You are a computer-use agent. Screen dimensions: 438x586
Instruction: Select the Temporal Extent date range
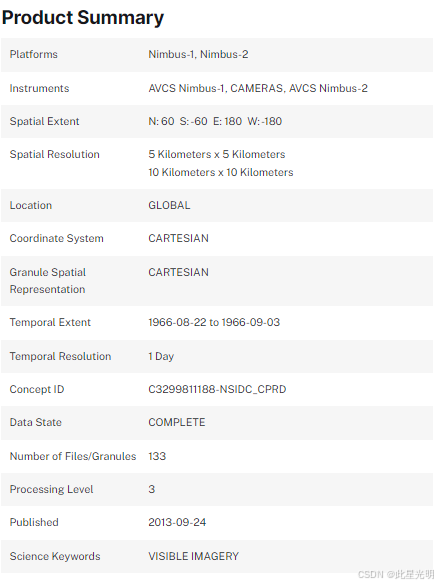click(214, 322)
